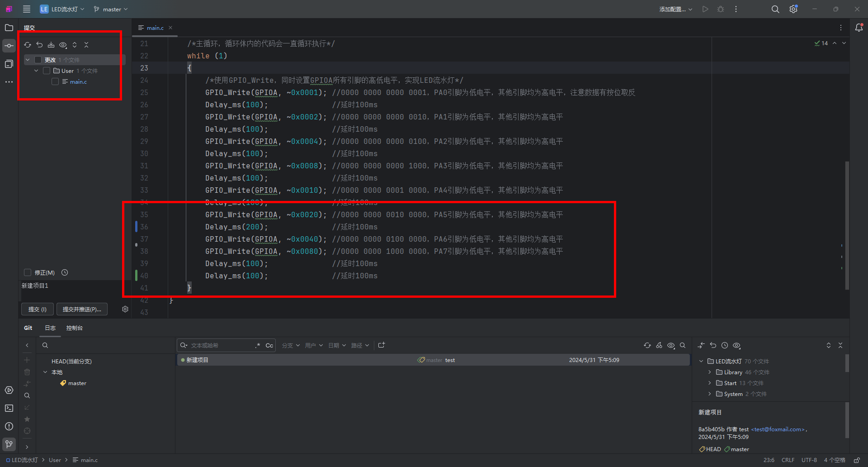The height and width of the screenshot is (467, 868).
Task: Click the rollback icon in commit panel
Action: [x=39, y=45]
